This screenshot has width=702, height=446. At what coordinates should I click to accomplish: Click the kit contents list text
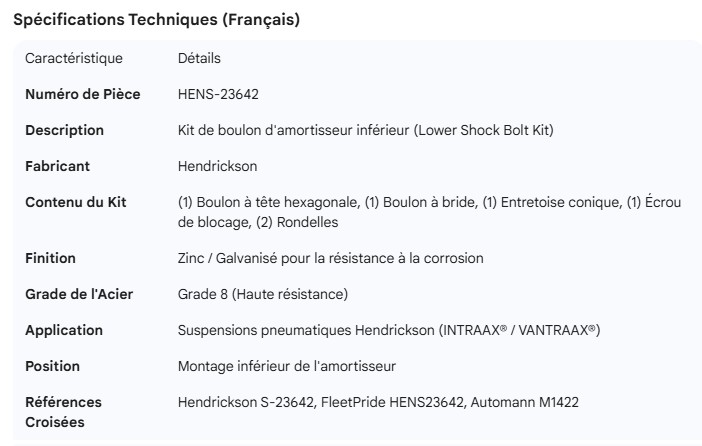coord(429,212)
